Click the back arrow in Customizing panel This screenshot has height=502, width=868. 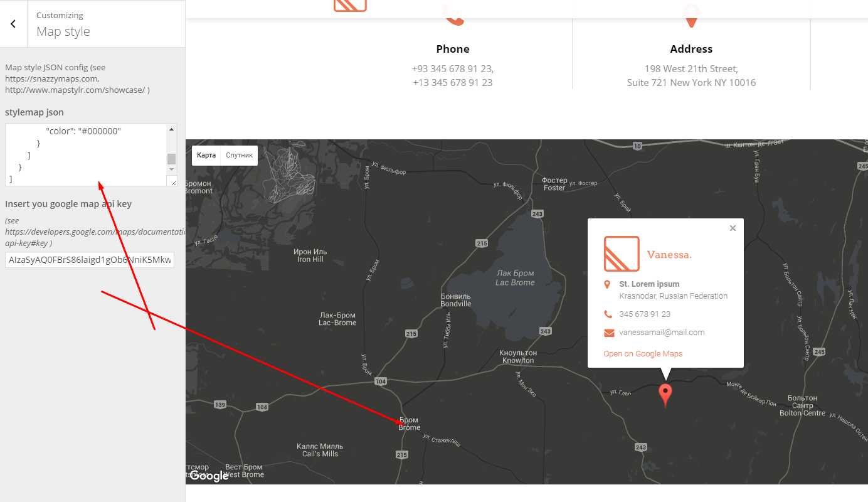pos(13,24)
